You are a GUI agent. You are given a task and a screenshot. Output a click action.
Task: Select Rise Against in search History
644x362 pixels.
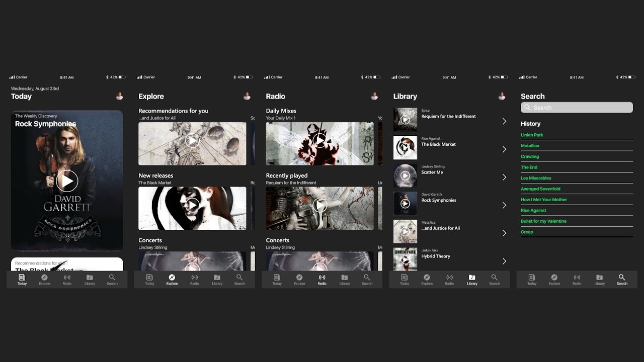point(533,211)
